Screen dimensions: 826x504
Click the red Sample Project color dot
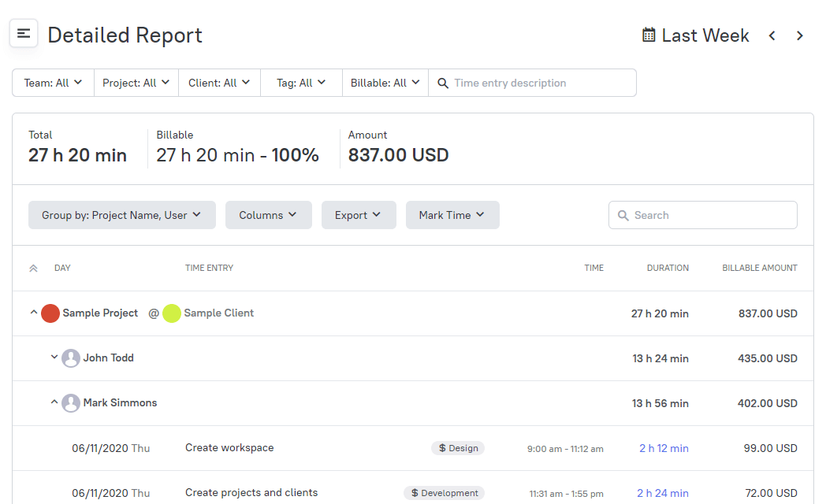tap(50, 313)
